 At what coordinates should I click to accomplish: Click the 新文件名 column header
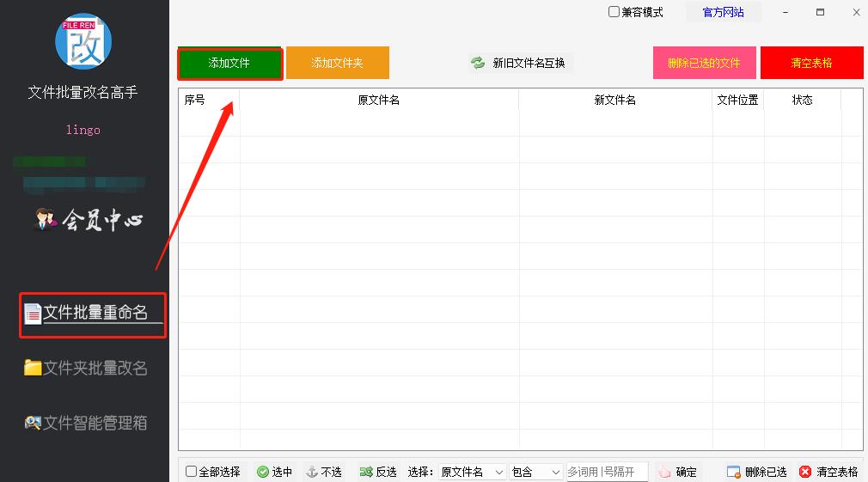click(615, 100)
